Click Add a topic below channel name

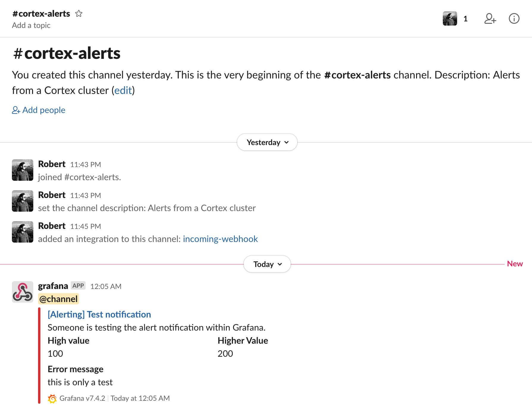coord(31,26)
